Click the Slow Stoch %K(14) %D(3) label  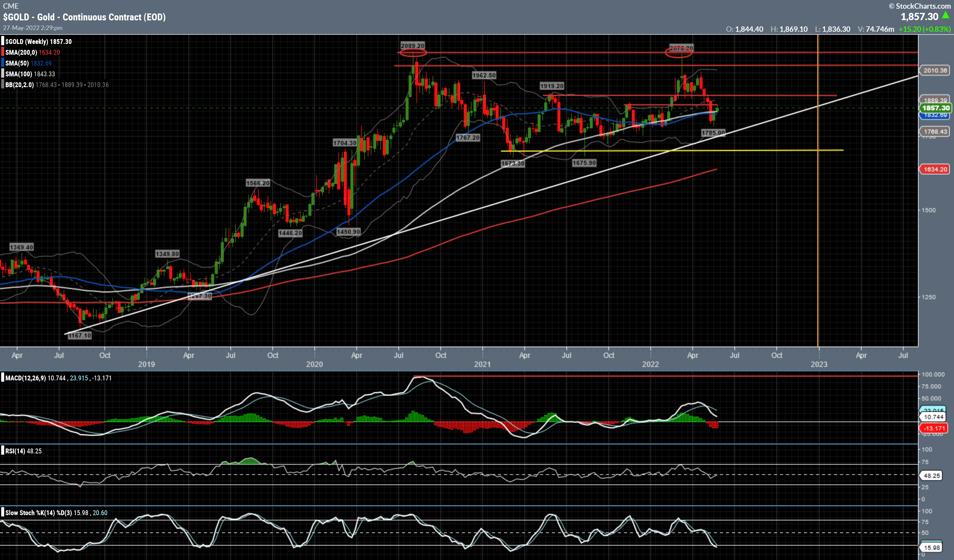point(38,513)
